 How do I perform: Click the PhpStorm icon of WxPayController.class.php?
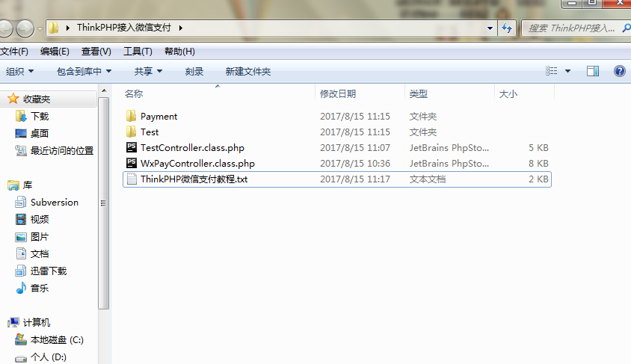131,163
